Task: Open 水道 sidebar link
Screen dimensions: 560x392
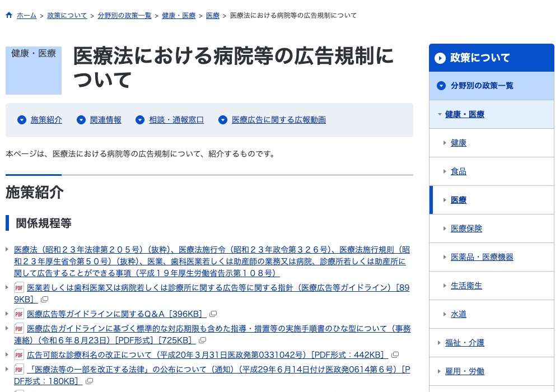Action: 459,314
